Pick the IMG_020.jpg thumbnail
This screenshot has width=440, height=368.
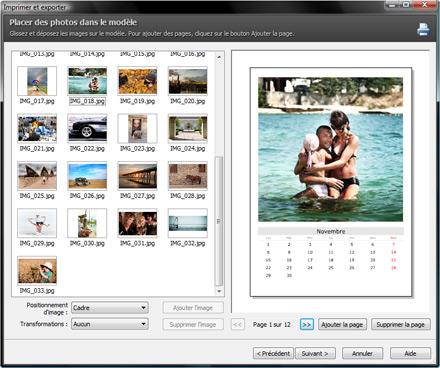pyautogui.click(x=188, y=81)
